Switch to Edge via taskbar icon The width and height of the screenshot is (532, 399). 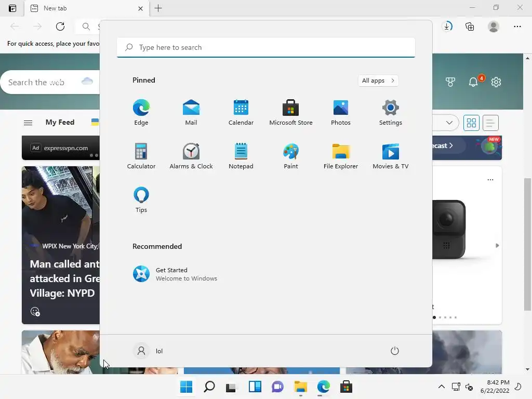[x=323, y=387]
